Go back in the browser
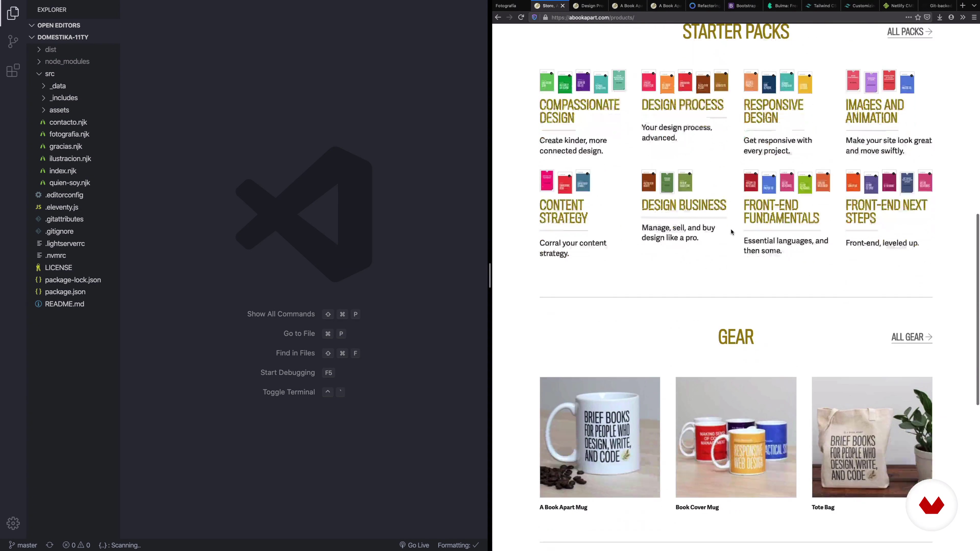 (x=498, y=17)
